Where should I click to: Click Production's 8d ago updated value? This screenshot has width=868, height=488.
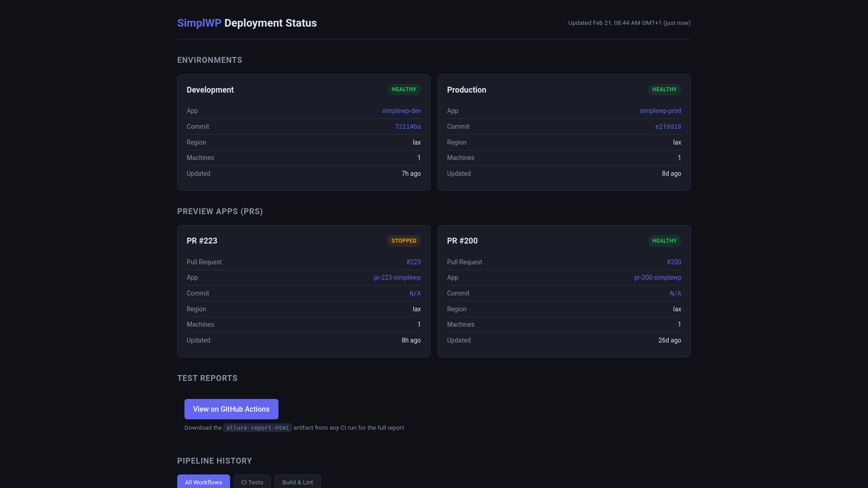coord(671,174)
